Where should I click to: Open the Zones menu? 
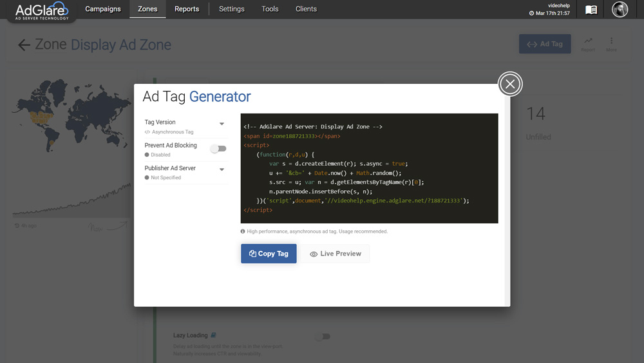147,9
